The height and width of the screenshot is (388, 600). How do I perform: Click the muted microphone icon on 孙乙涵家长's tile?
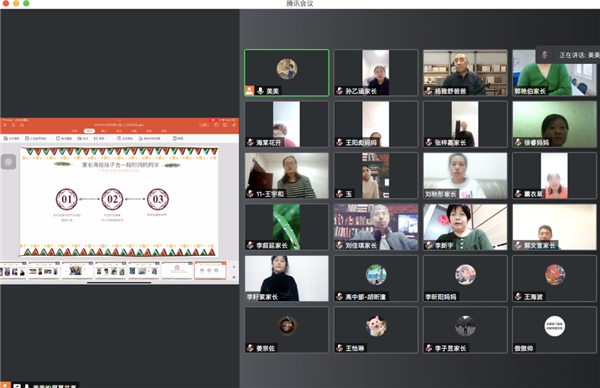[339, 91]
